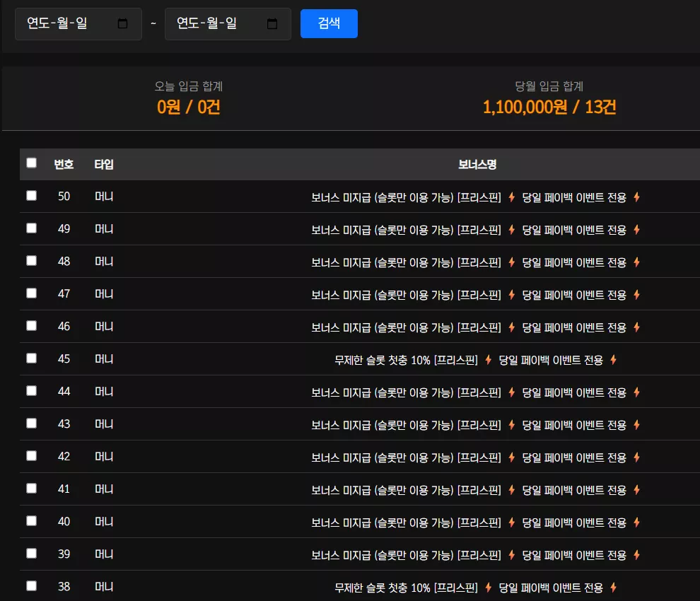Viewport: 700px width, 601px height.
Task: Click trailing lightning icon in row 41
Action: 636,490
